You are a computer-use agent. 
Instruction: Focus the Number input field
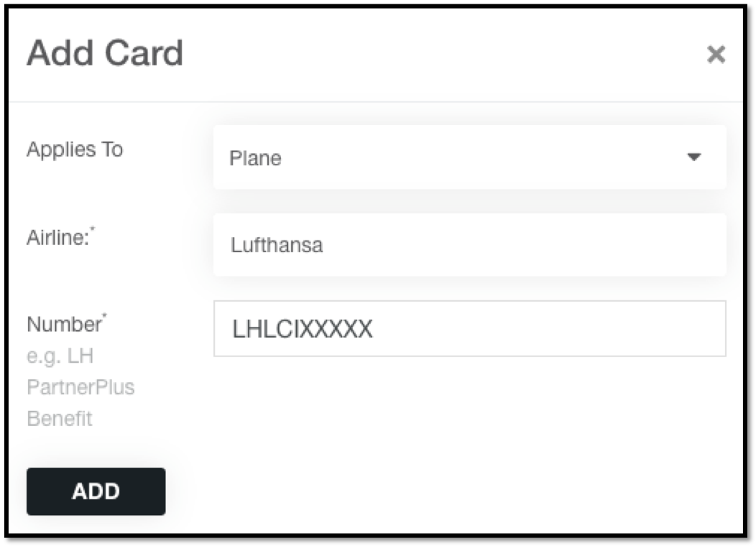click(469, 328)
